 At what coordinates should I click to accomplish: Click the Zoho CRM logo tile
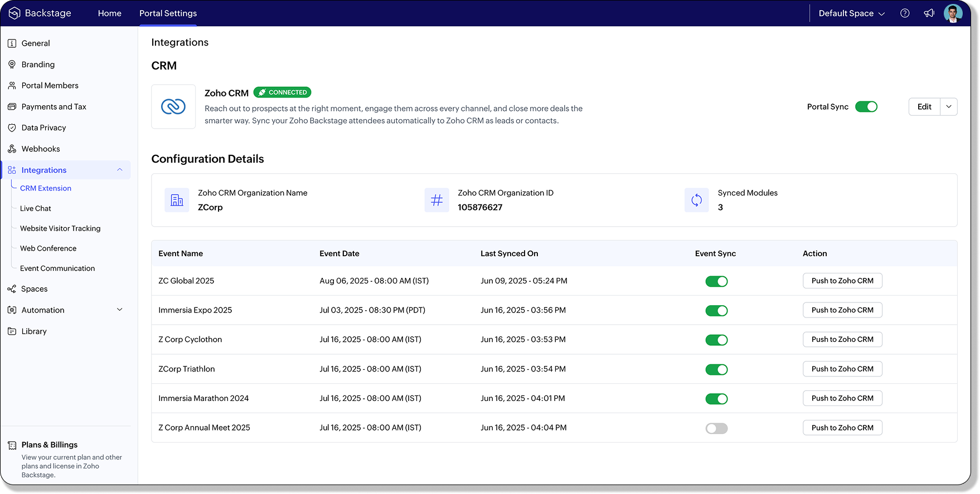[x=173, y=106]
